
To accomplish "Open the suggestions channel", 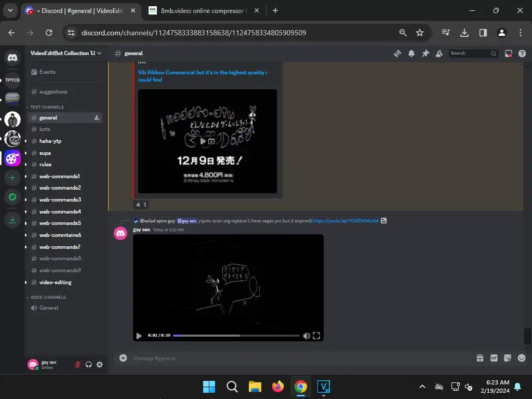I will tap(65, 92).
